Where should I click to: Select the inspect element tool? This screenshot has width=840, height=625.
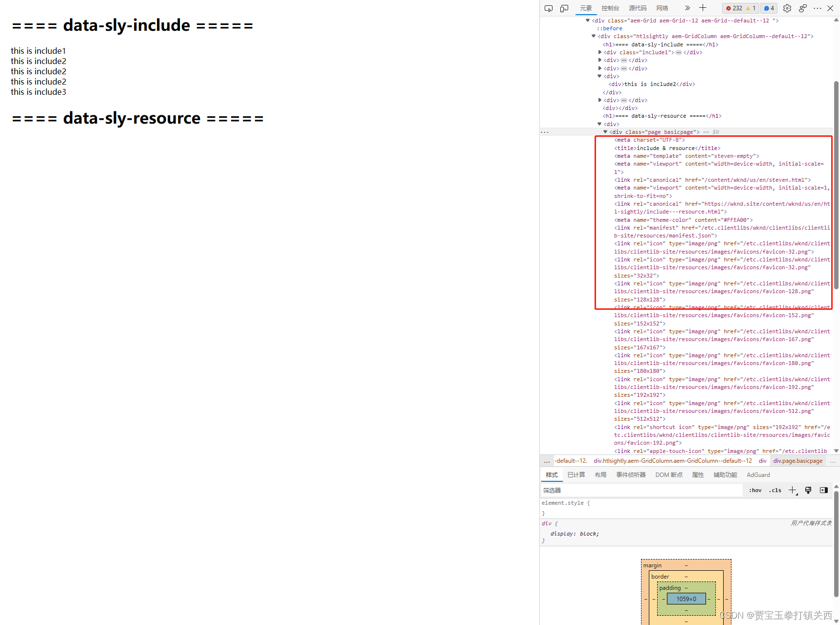549,8
